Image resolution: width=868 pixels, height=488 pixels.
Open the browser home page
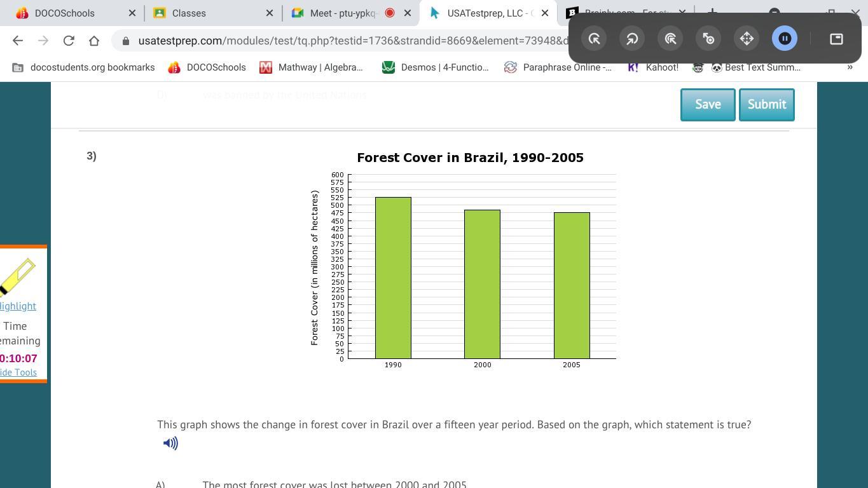point(94,41)
